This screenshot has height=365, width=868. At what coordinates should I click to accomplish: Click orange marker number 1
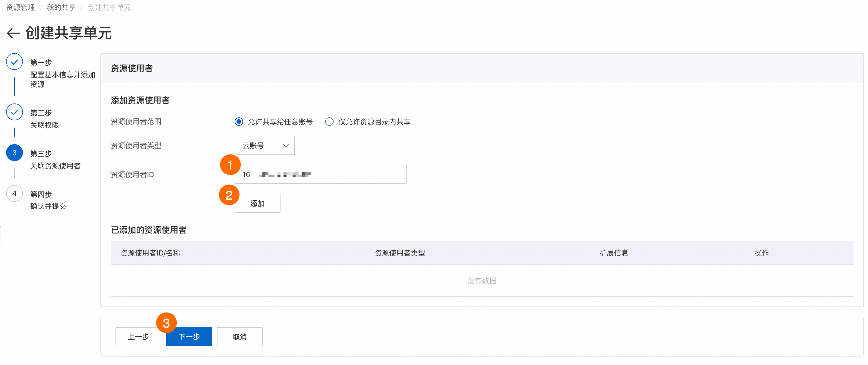pos(230,165)
